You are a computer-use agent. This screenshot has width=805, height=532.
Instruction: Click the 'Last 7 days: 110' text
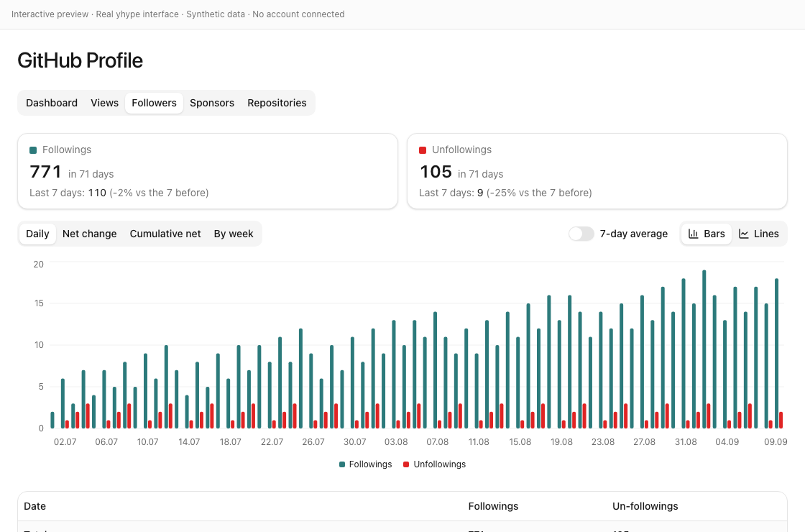(x=68, y=193)
